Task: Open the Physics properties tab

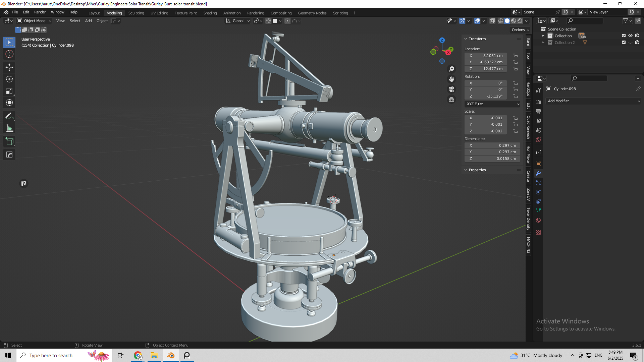Action: (538, 192)
